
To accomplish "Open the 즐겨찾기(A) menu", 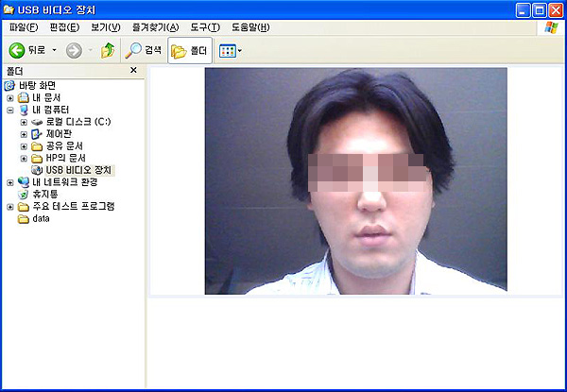I will click(156, 27).
